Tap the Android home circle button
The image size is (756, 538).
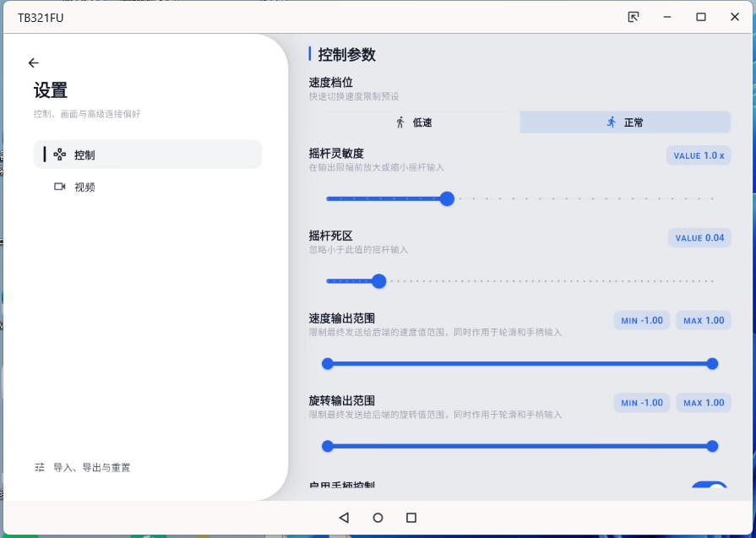pyautogui.click(x=378, y=517)
